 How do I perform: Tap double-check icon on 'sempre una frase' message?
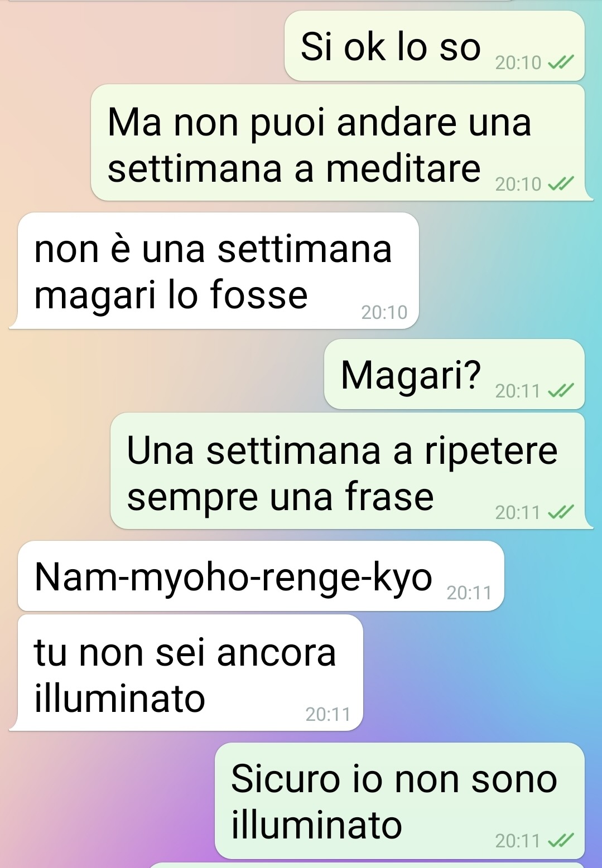pyautogui.click(x=561, y=512)
